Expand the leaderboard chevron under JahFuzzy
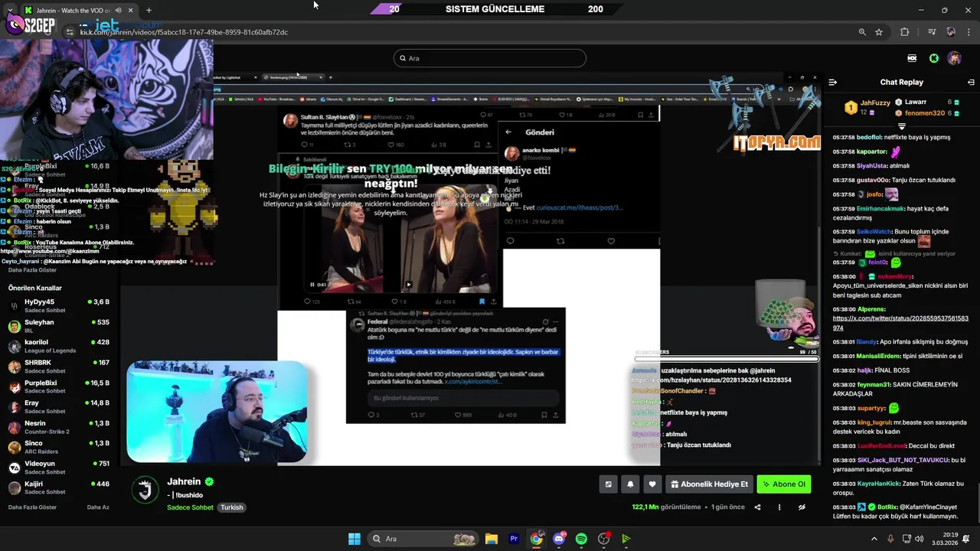This screenshot has width=980, height=551. pyautogui.click(x=902, y=126)
